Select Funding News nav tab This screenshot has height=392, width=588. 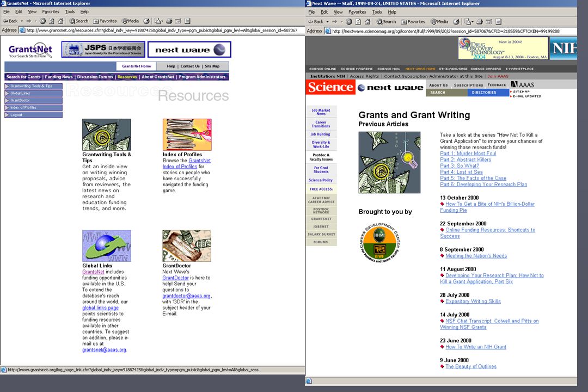coord(59,77)
